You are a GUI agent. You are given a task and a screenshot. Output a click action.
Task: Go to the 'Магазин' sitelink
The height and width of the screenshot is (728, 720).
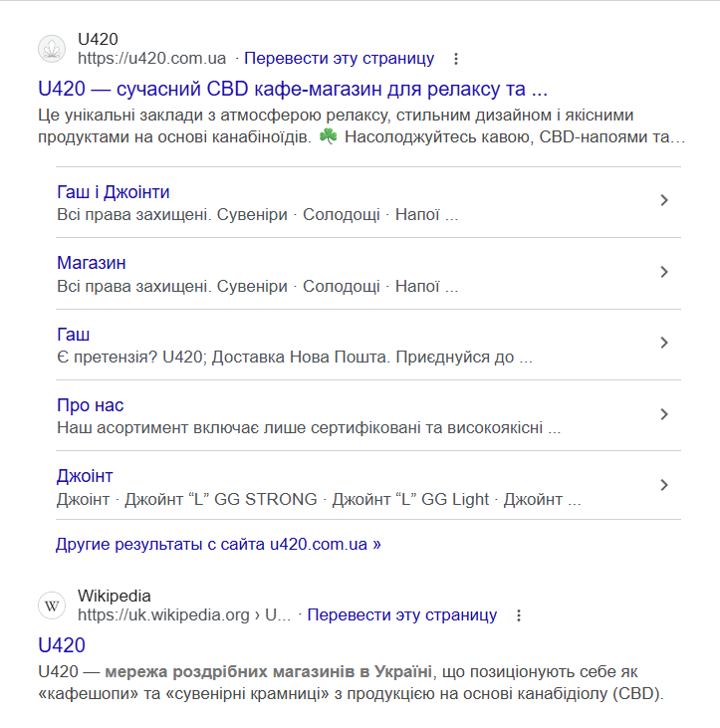pyautogui.click(x=92, y=263)
